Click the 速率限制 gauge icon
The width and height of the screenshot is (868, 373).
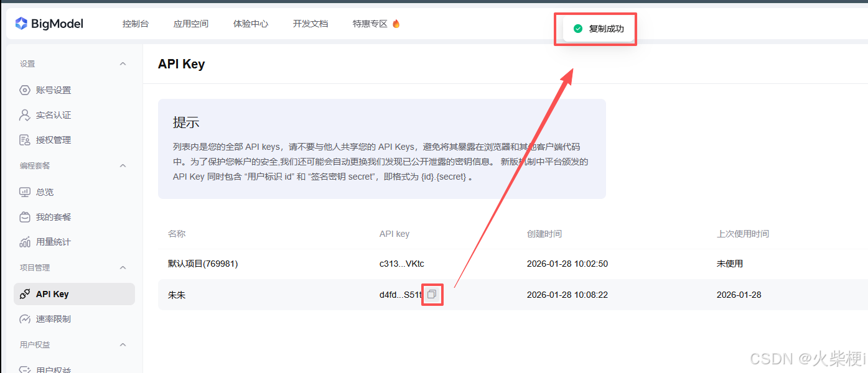[x=25, y=319]
